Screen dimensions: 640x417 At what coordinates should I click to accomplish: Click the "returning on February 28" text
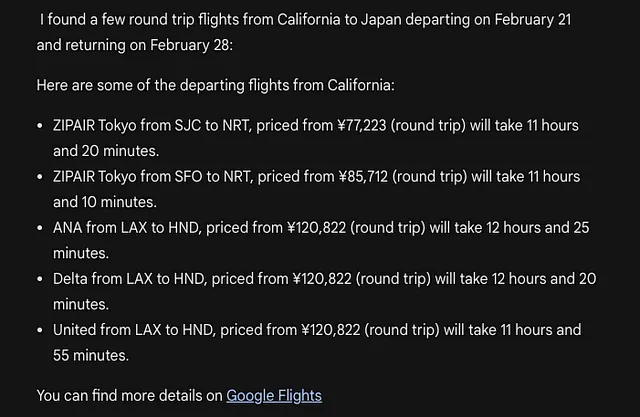point(148,45)
